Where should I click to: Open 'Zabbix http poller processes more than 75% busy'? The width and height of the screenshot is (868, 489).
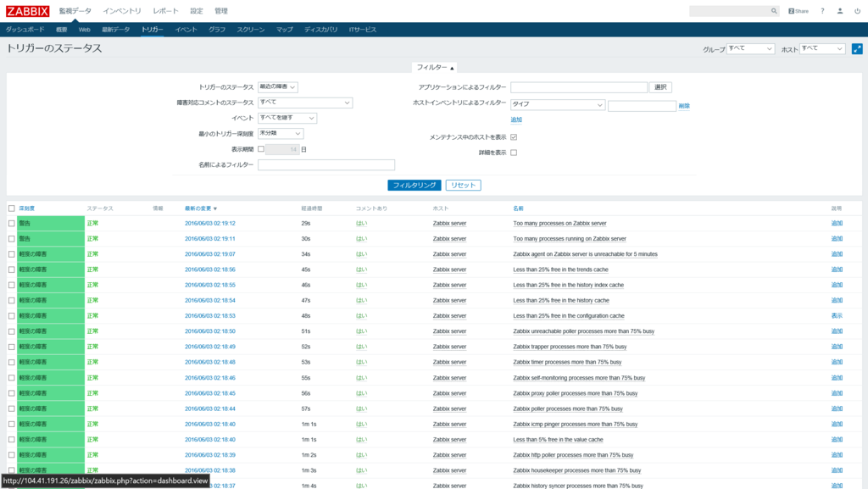pos(573,455)
